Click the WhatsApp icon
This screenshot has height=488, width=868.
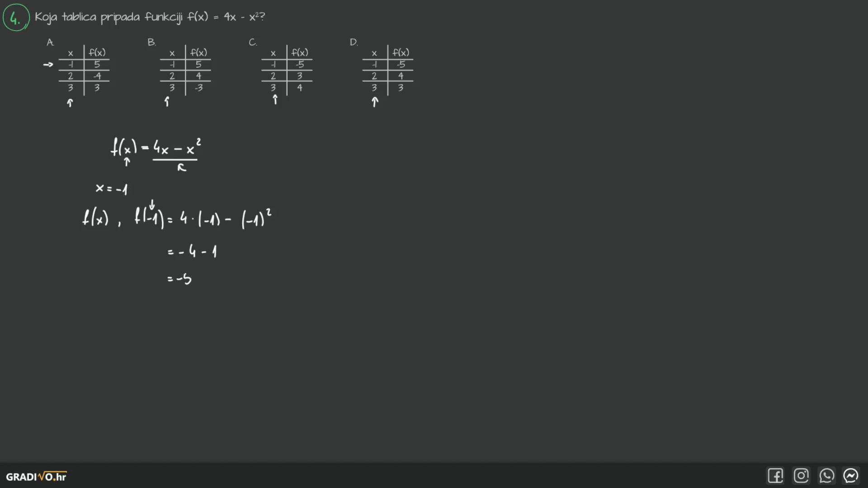point(826,475)
